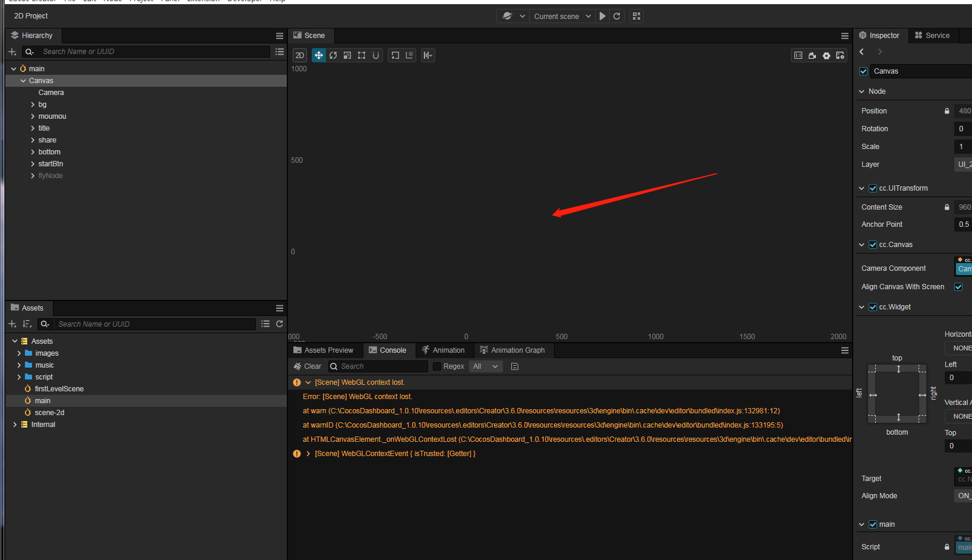
Task: Expand the images folder in Assets
Action: [x=19, y=353]
